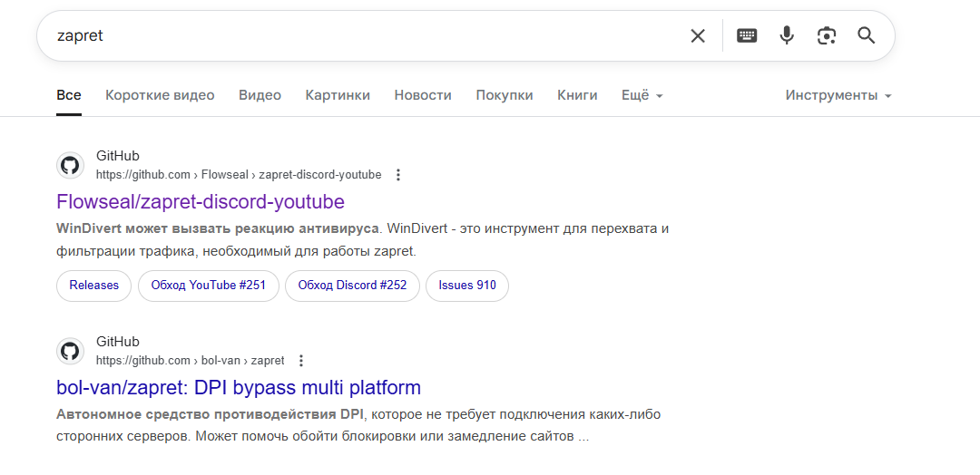Click the GitHub favicon of Flowseal result
980x475 pixels.
(70, 165)
